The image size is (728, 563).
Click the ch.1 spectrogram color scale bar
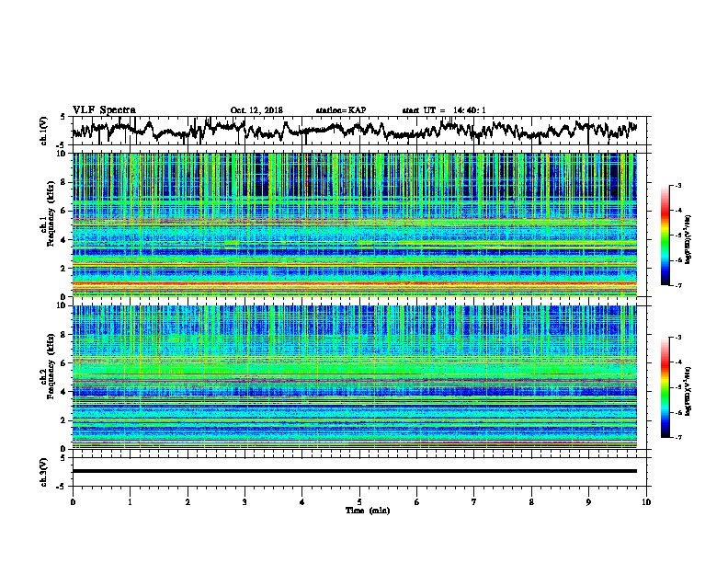coord(665,236)
